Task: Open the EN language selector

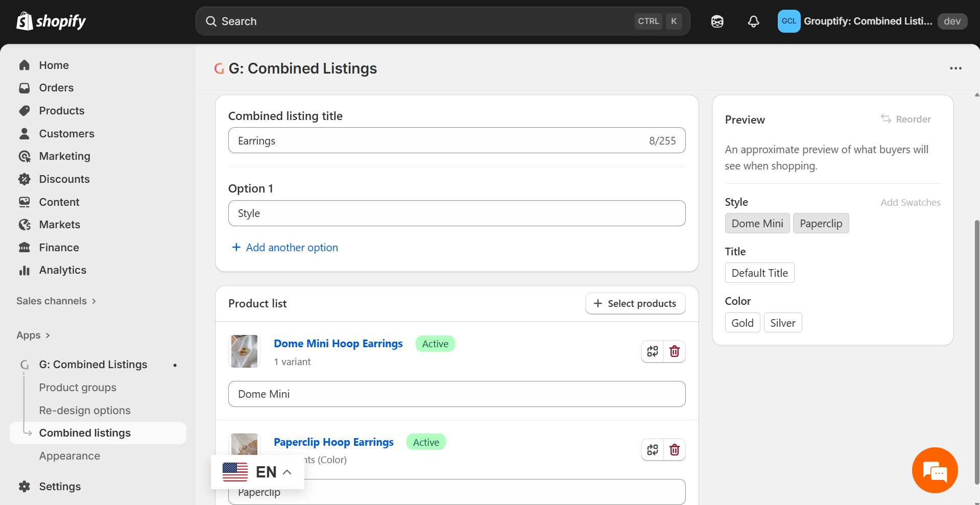Action: pyautogui.click(x=257, y=472)
